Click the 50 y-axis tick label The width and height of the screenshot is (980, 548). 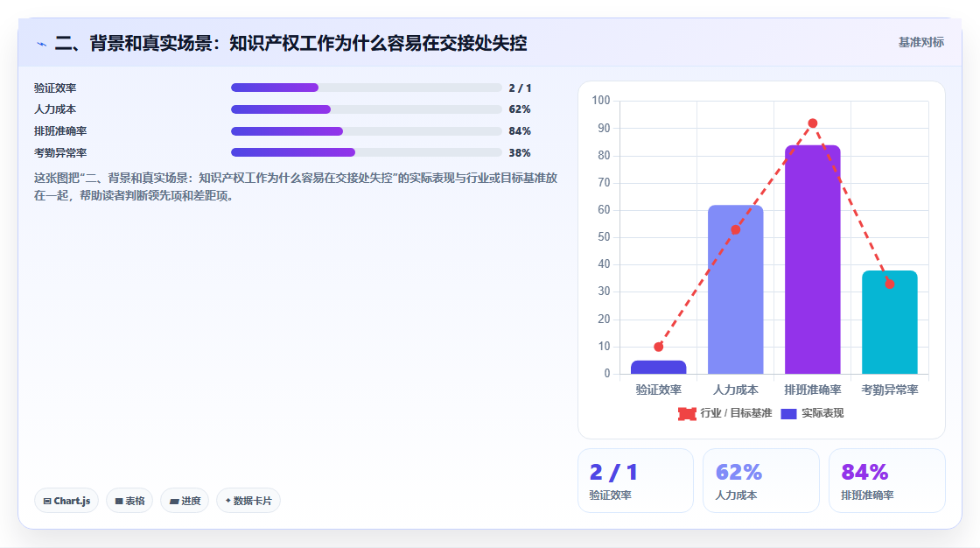coord(604,237)
